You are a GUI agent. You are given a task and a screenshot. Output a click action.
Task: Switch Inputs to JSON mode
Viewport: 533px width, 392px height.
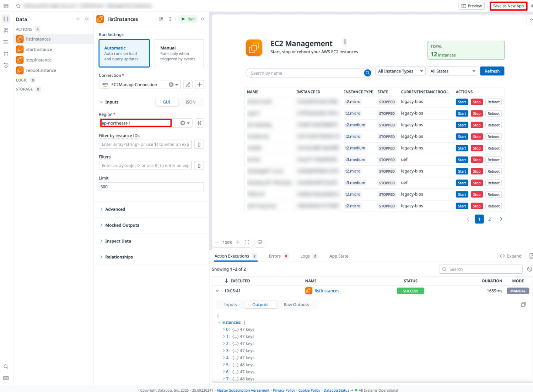(190, 102)
